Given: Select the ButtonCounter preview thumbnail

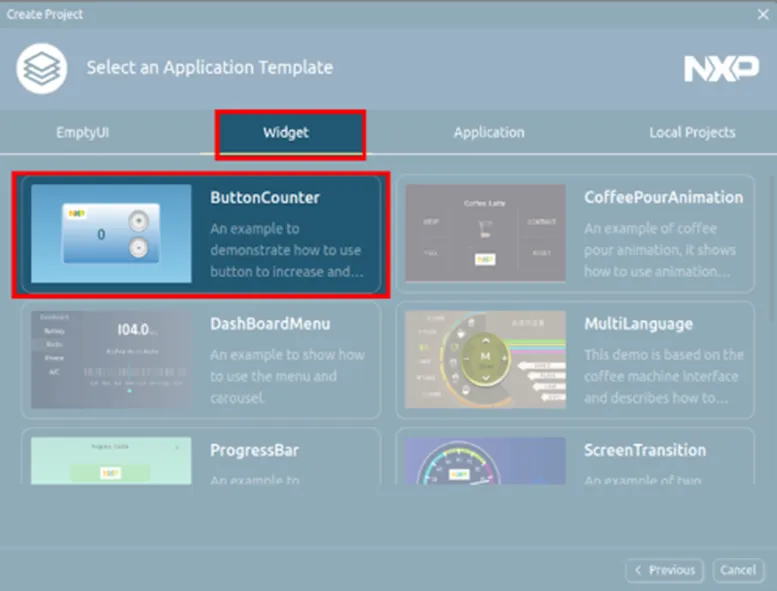Looking at the screenshot, I should (111, 233).
